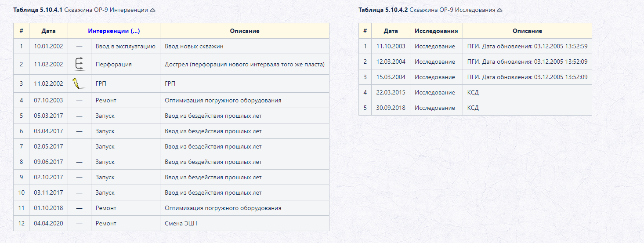Select the date 22.03.2015 in the research table
644x243 pixels.
391,92
